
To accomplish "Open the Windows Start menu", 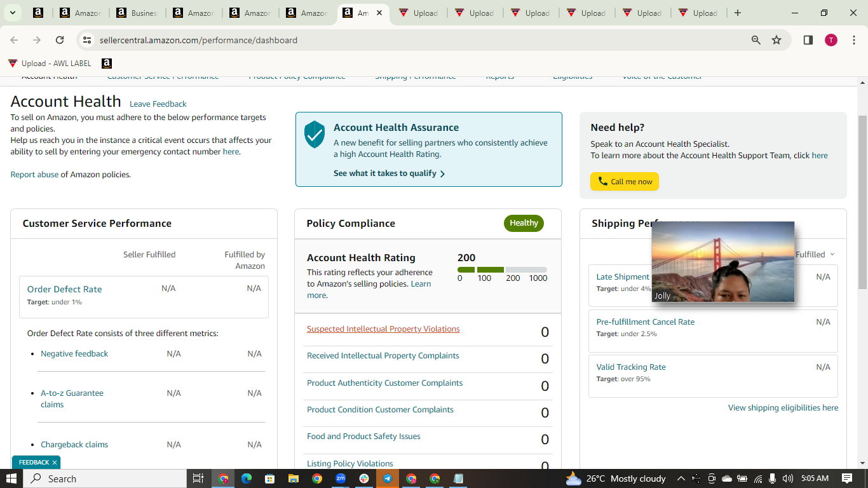I will tap(11, 478).
